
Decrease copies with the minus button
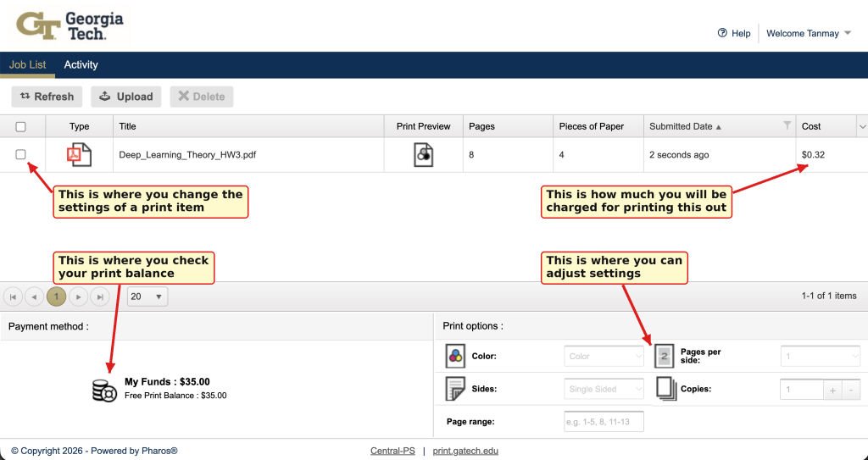[x=851, y=389]
